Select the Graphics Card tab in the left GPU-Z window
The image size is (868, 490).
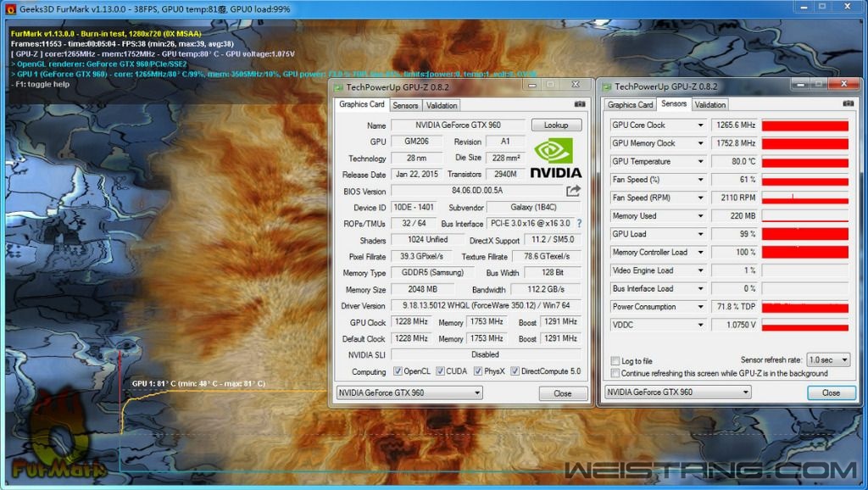pyautogui.click(x=361, y=104)
